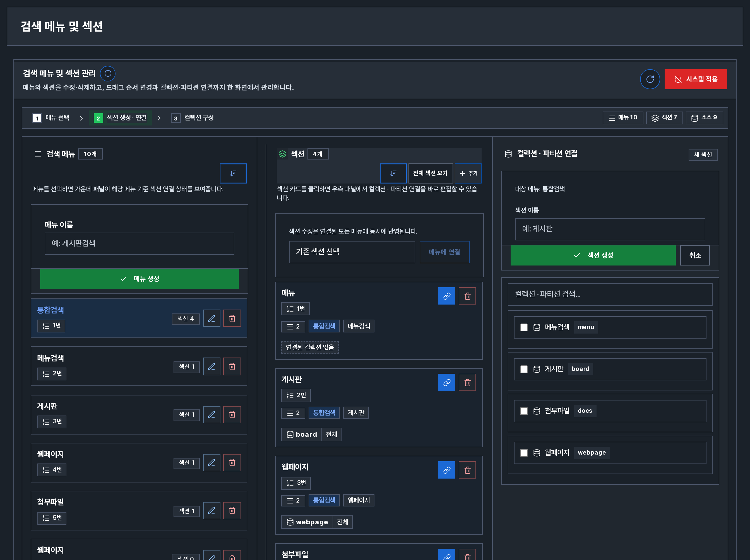750x560 pixels.
Task: Click the red 시스템 적용 button
Action: [x=695, y=79]
